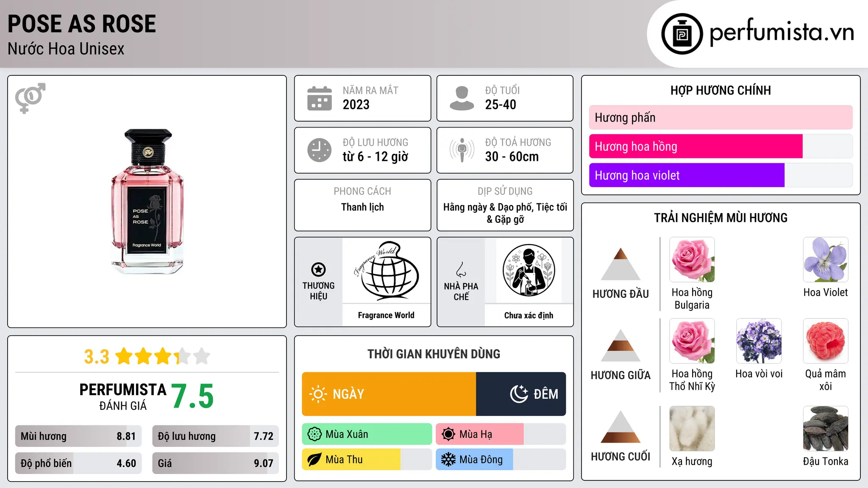Click the Giá 9.07 score bar
This screenshot has width=868, height=488.
pos(216,463)
